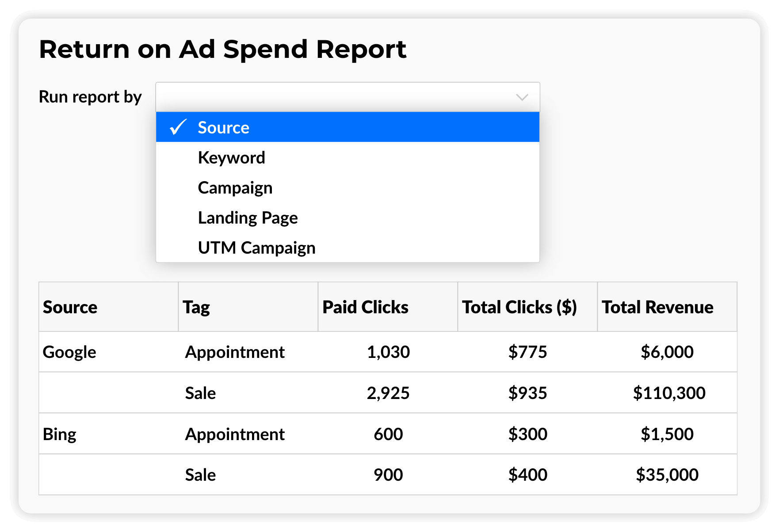Pick Campaign in the report options
Viewport: 779px width, 532px height.
(x=235, y=188)
